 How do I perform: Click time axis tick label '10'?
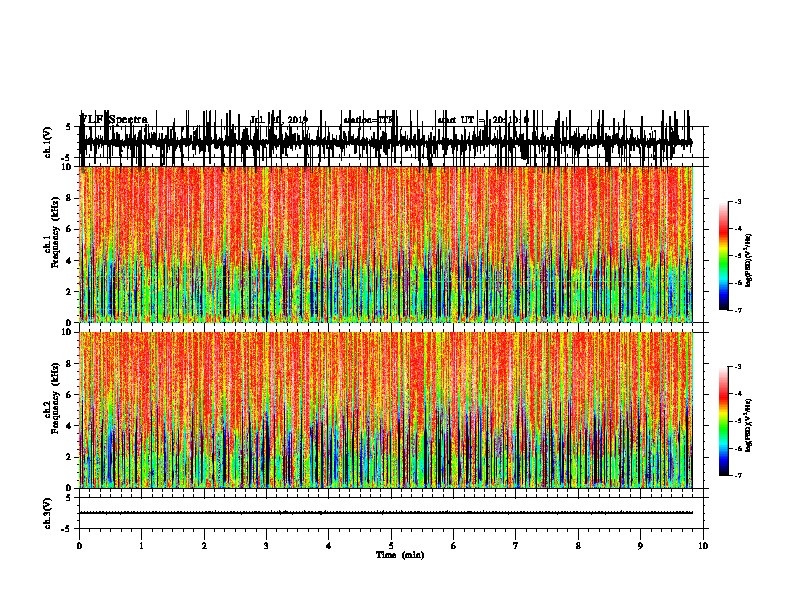point(703,546)
